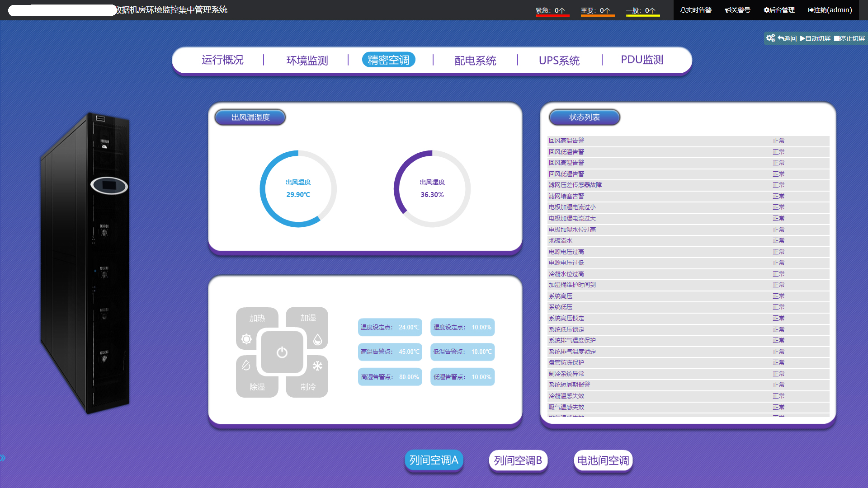Click the central power button icon
868x488 pixels.
coord(282,352)
